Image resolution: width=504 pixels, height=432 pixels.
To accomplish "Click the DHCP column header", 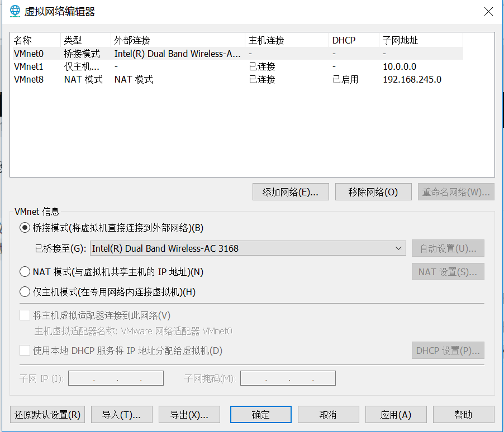I will pyautogui.click(x=354, y=40).
